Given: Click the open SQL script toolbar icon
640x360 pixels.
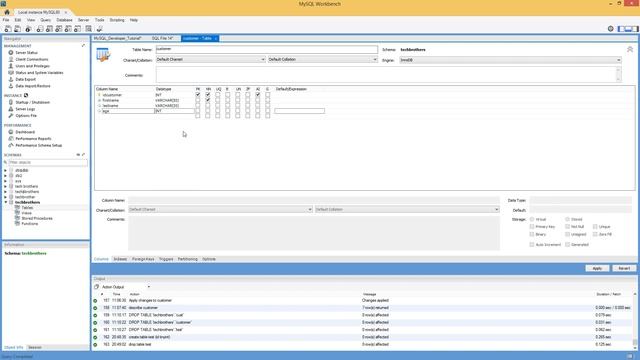Looking at the screenshot, I should pos(18,29).
